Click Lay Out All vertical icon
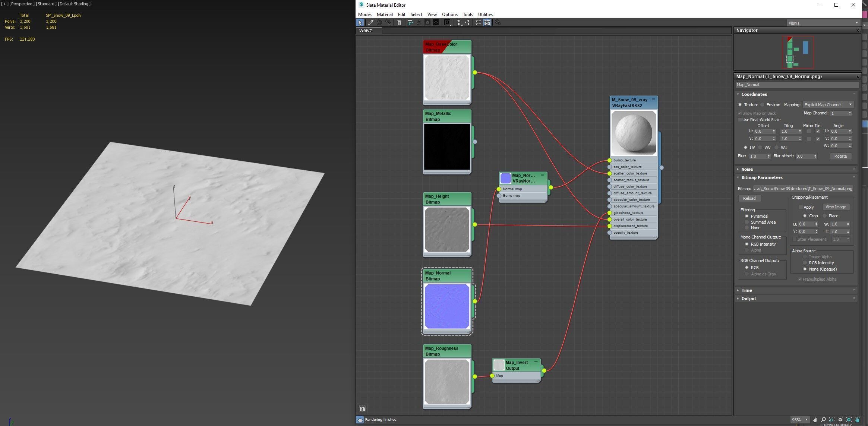The width and height of the screenshot is (868, 426). tap(459, 23)
